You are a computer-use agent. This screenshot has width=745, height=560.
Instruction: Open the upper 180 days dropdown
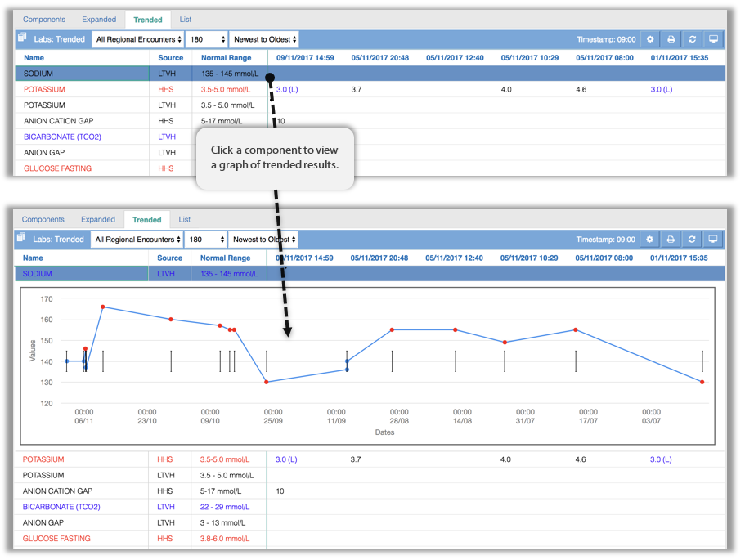(x=206, y=40)
